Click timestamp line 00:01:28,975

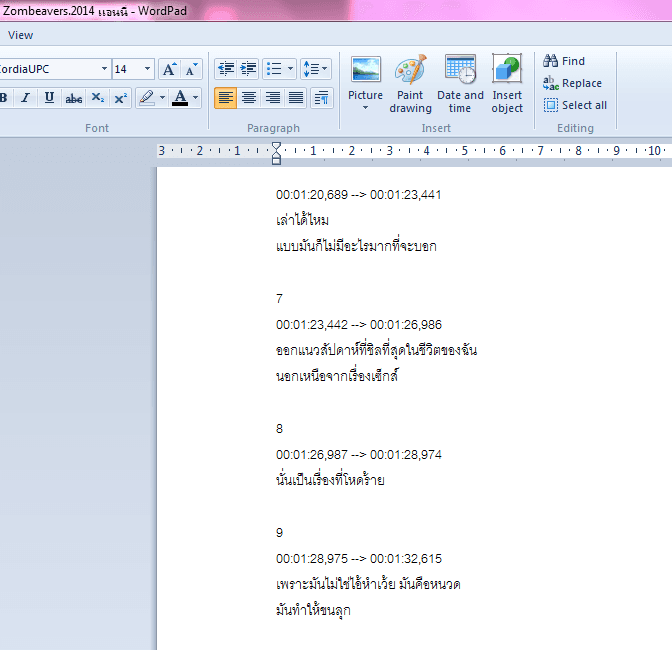coord(359,559)
